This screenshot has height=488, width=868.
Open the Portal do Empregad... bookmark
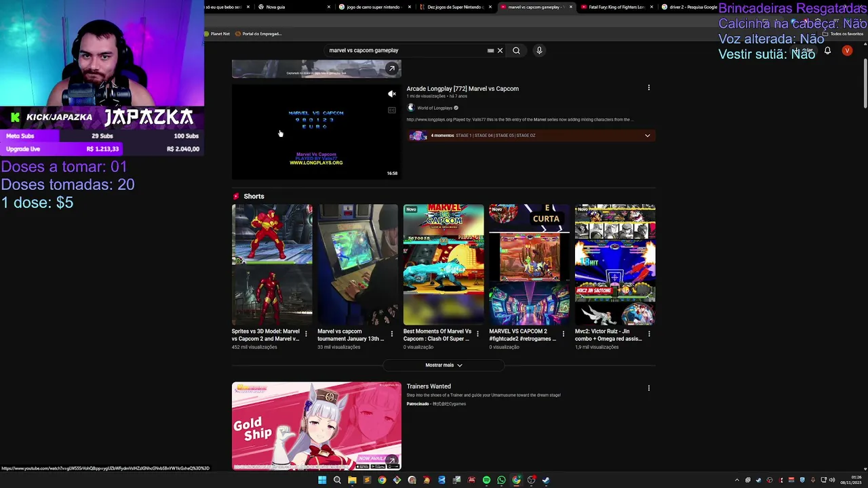(x=258, y=34)
